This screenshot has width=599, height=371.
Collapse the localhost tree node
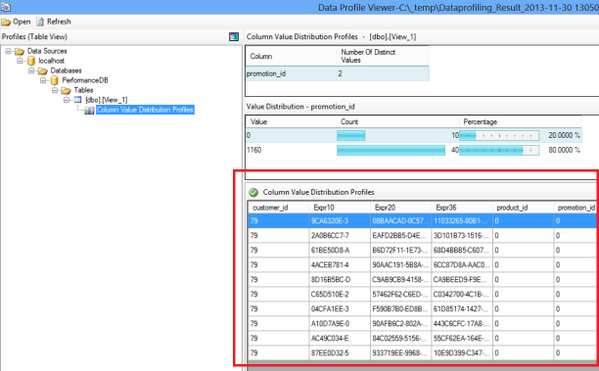click(20, 61)
